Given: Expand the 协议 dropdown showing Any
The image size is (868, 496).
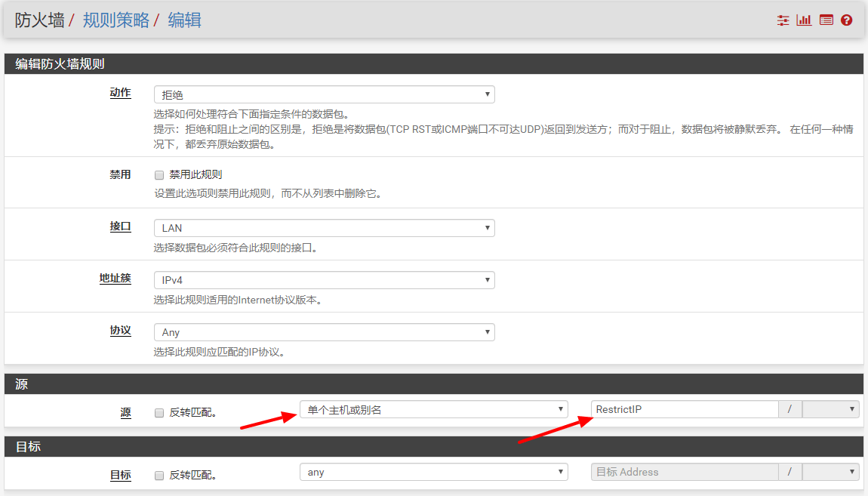Looking at the screenshot, I should (324, 332).
